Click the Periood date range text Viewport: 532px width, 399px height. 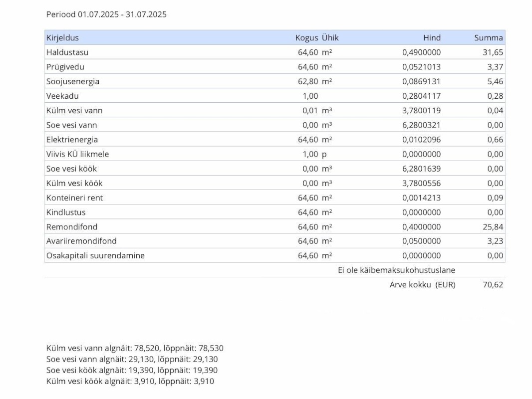coord(106,14)
